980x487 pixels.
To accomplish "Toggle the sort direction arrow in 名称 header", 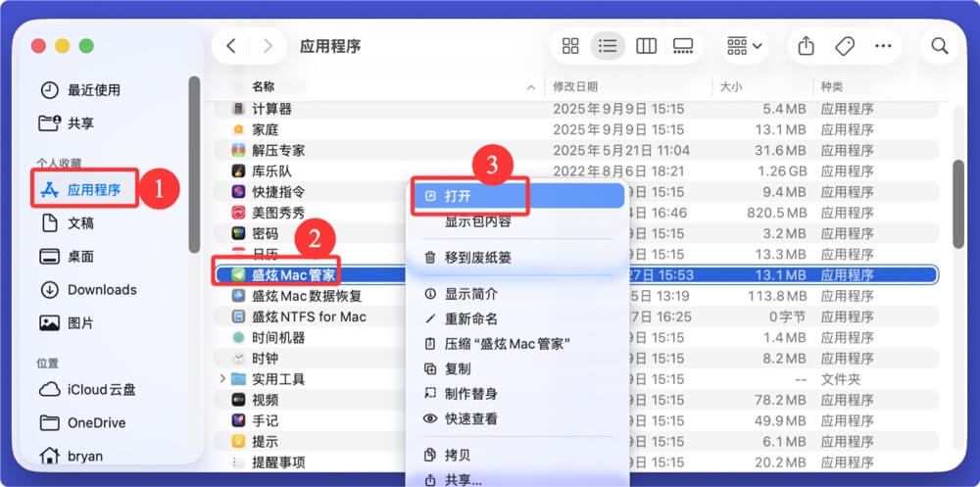I will tap(531, 87).
